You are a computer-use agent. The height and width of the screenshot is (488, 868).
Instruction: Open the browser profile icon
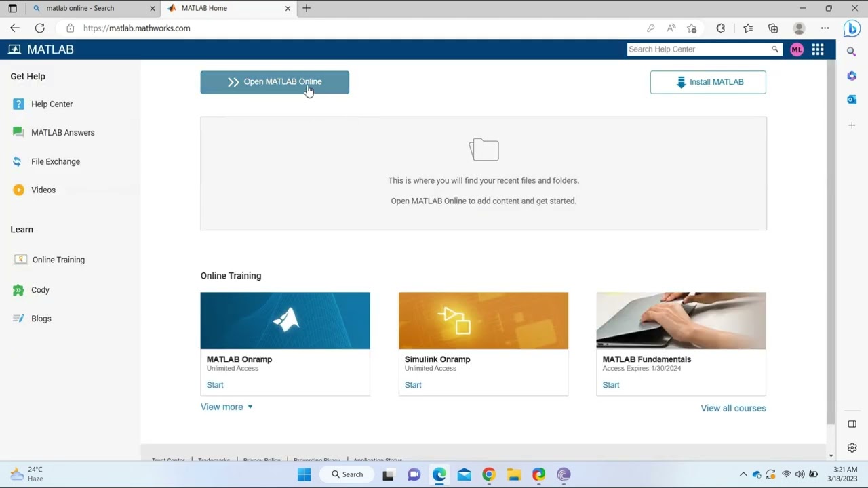pos(799,28)
